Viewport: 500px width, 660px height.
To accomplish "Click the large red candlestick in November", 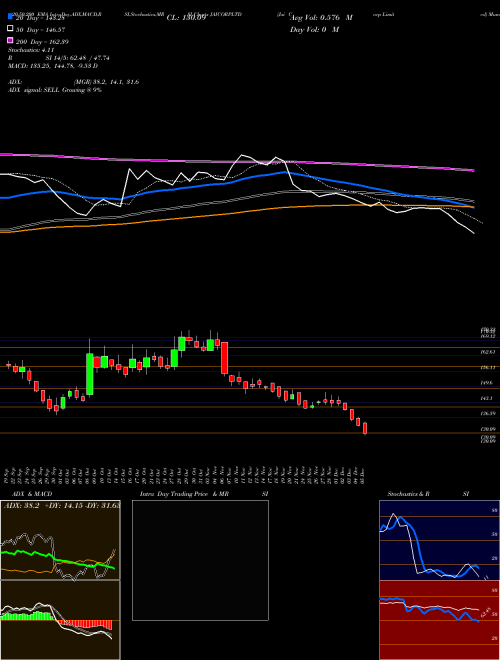I will tap(225, 358).
